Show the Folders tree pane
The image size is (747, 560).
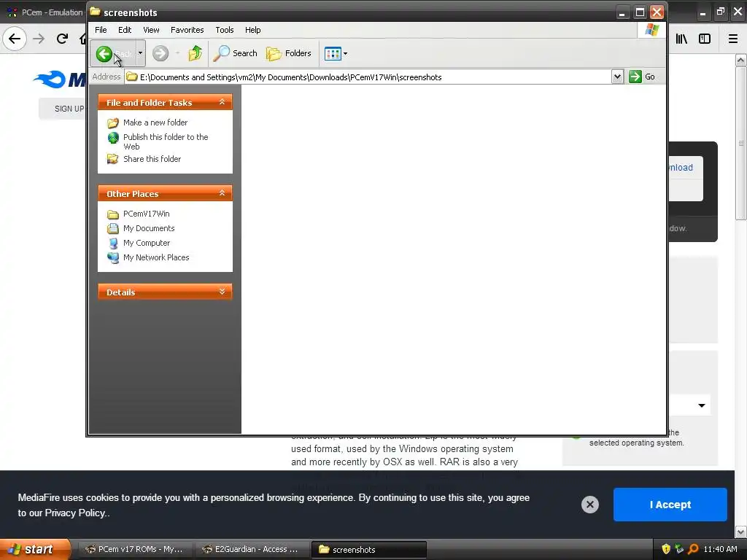click(x=289, y=53)
